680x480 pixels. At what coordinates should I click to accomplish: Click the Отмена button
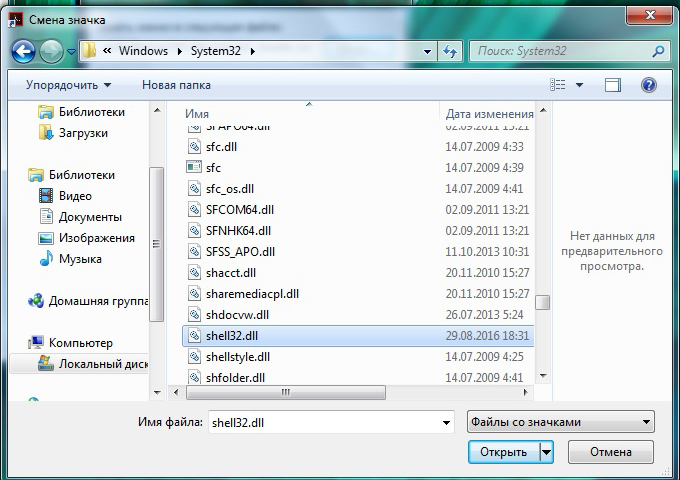(x=610, y=452)
